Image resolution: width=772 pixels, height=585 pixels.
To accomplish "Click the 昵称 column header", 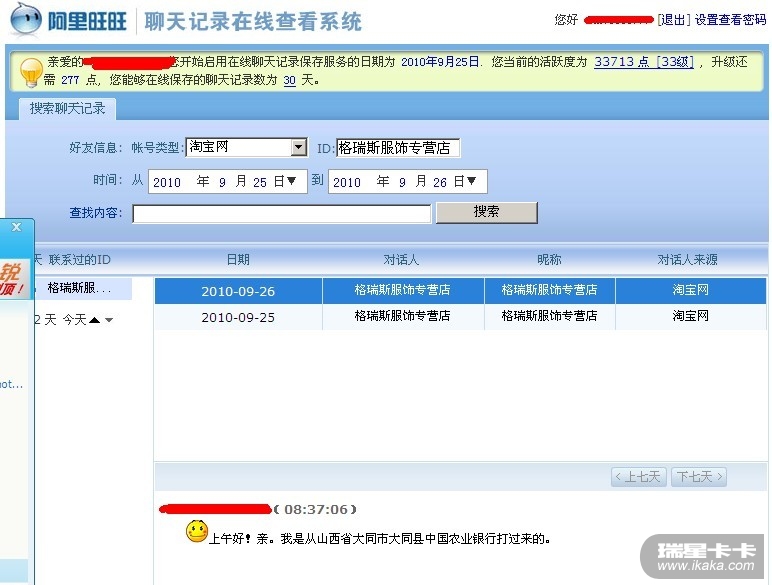I will point(549,260).
